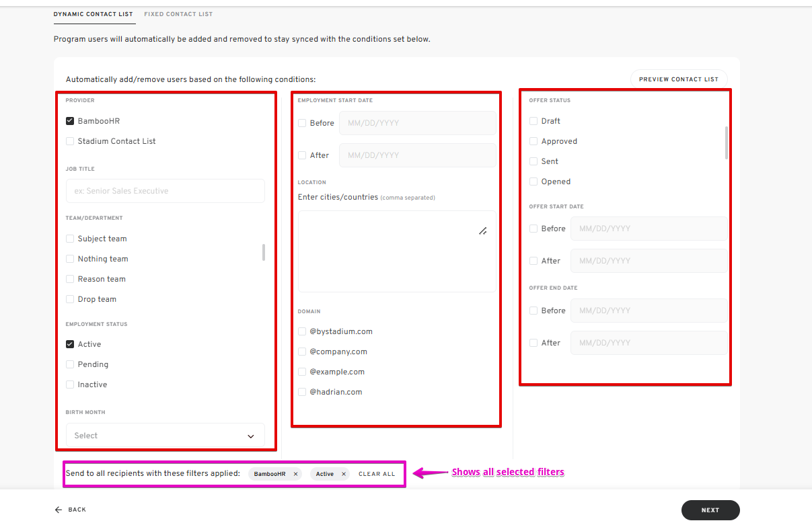Click Clear All filters link
This screenshot has width=812, height=525.
pyautogui.click(x=377, y=474)
